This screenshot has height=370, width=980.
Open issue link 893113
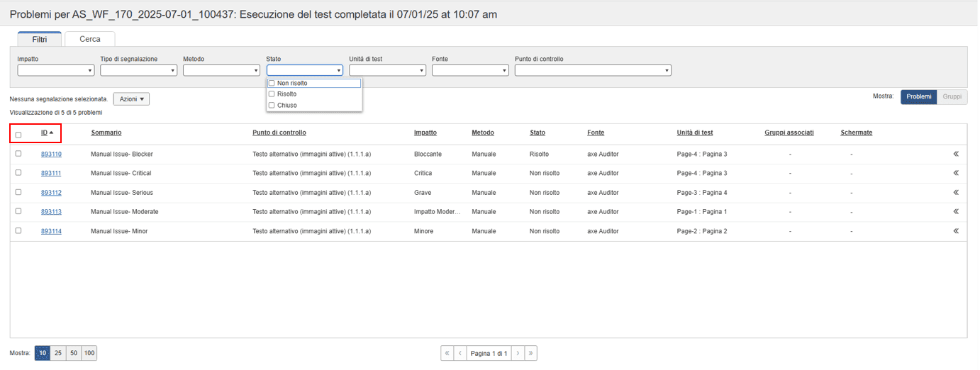(51, 212)
